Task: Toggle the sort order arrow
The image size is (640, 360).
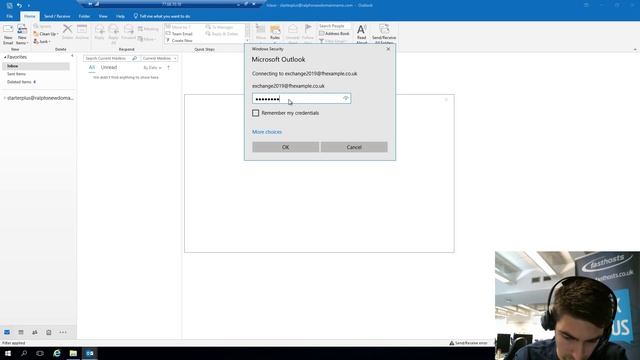Action: [169, 68]
